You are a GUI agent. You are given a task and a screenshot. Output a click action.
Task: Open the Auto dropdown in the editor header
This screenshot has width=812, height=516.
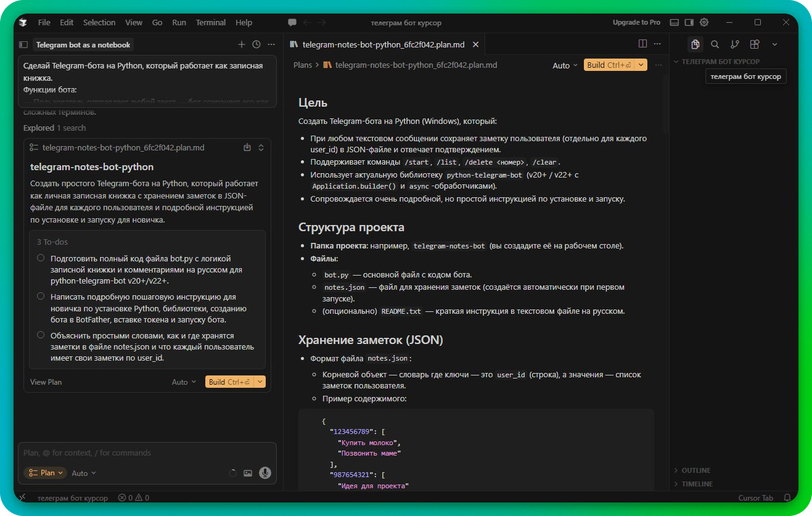(x=565, y=65)
